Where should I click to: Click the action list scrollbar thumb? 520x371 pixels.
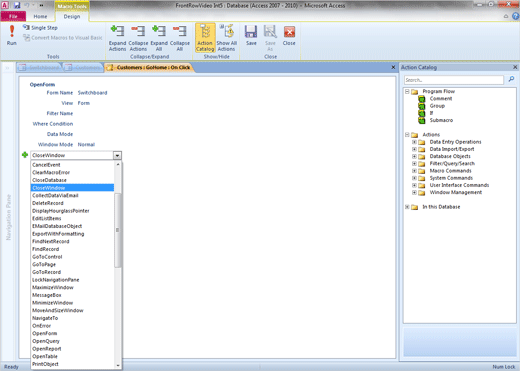click(117, 230)
